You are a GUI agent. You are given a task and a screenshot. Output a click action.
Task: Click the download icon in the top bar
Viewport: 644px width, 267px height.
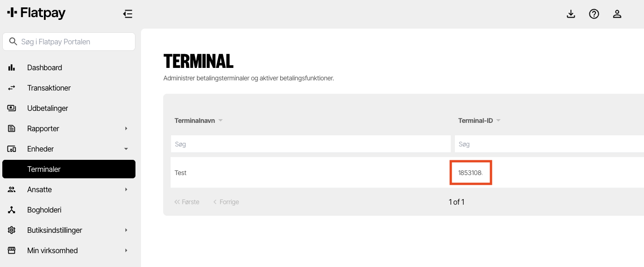pos(571,14)
